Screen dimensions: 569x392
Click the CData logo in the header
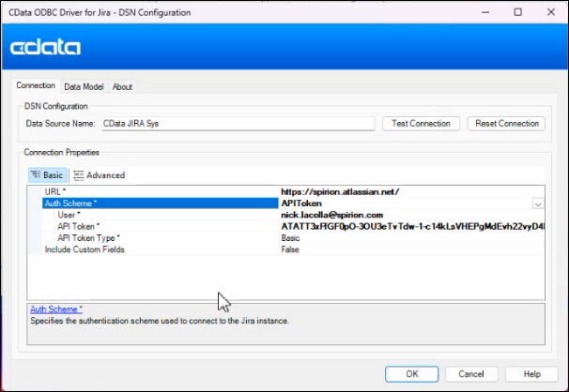pos(45,48)
